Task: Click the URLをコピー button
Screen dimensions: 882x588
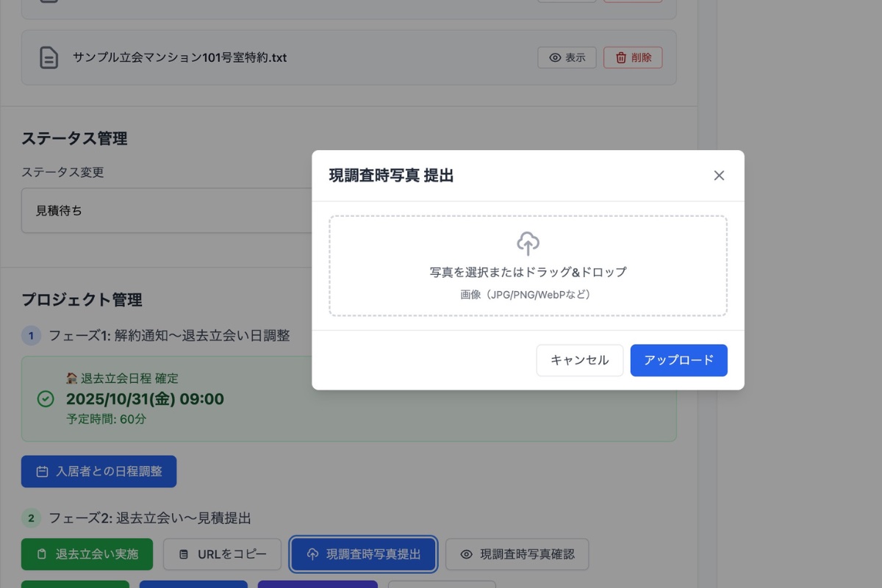Action: [222, 554]
